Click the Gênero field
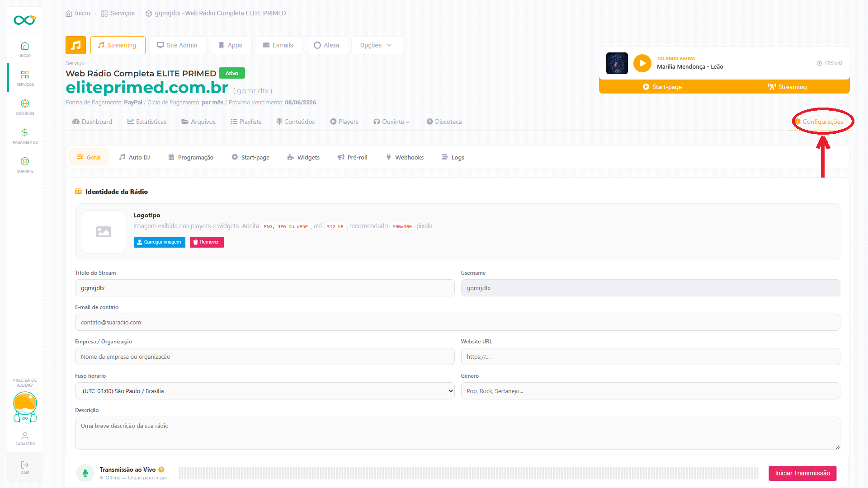The image size is (868, 488). pos(651,391)
